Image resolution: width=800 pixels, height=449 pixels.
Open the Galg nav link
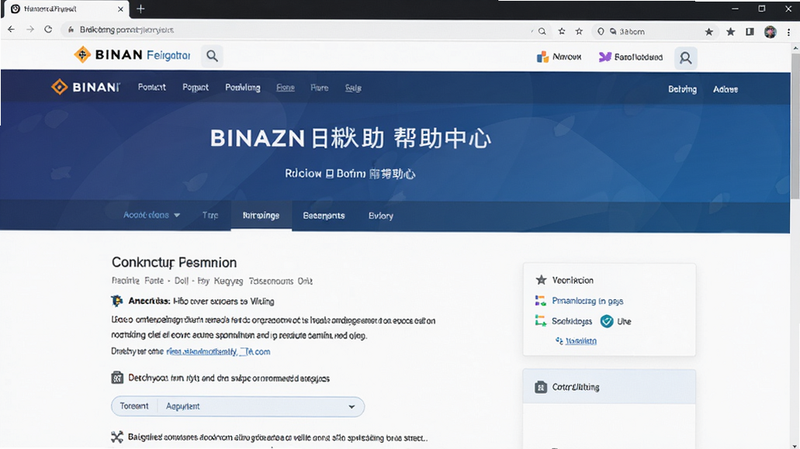point(353,88)
